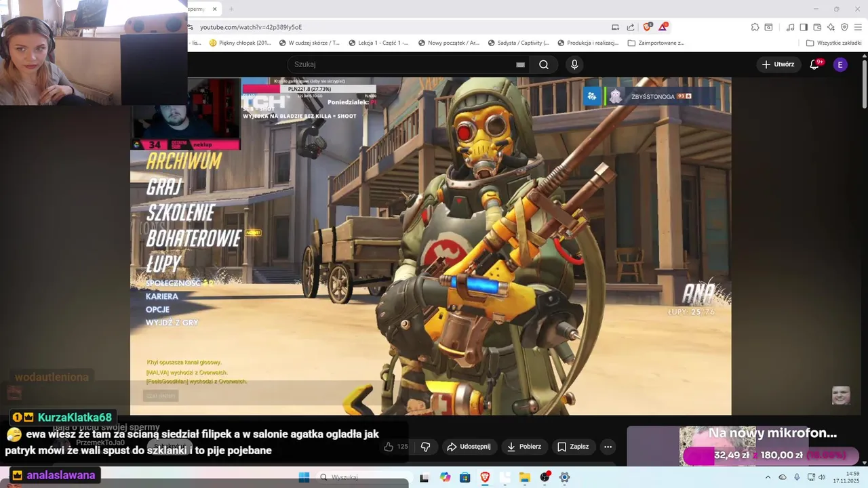The width and height of the screenshot is (868, 488).
Task: Expand hidden system tray icons chevron
Action: 768,477
